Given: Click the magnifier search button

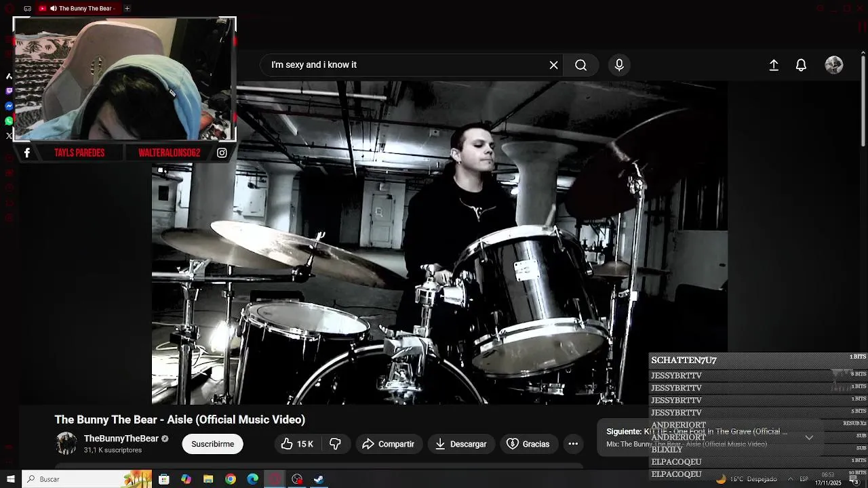Looking at the screenshot, I should [x=581, y=65].
